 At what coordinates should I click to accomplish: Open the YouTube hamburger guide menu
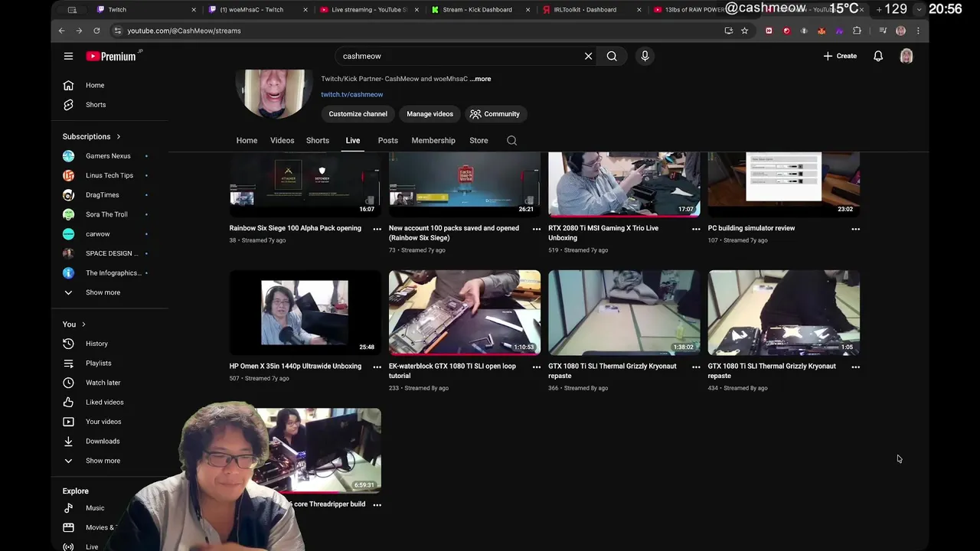(68, 56)
